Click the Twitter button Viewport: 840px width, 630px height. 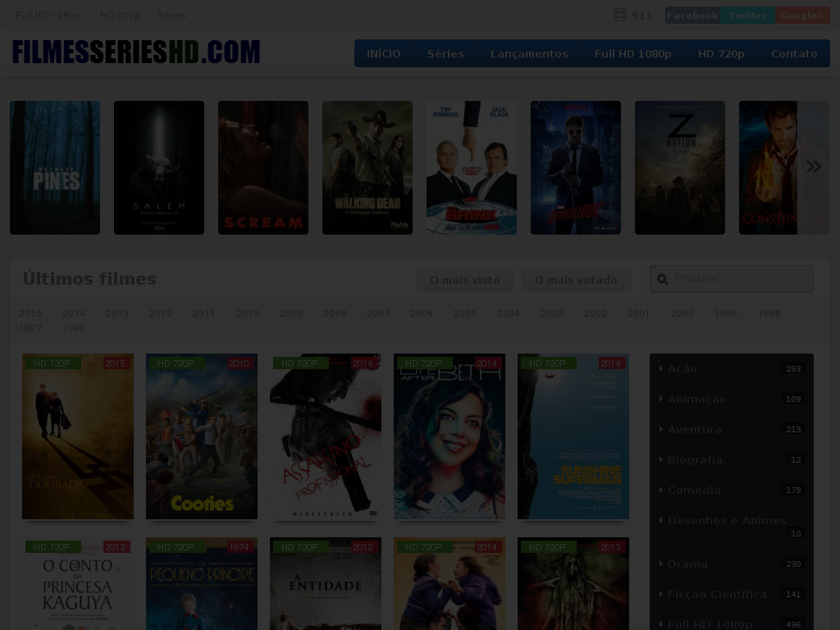747,15
